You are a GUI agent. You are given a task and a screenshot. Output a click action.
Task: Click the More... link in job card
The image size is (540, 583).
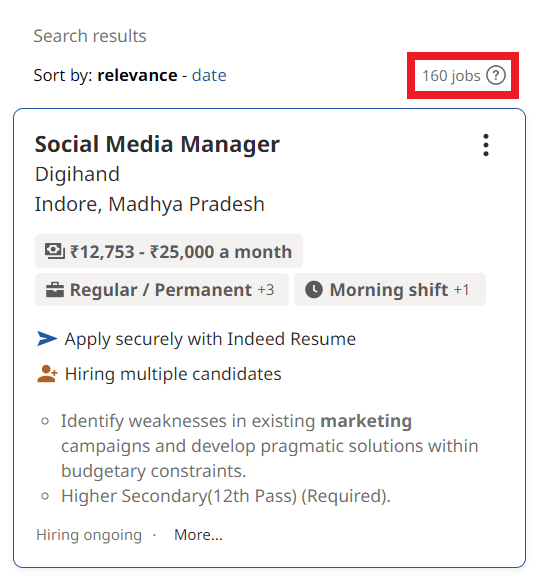[198, 535]
